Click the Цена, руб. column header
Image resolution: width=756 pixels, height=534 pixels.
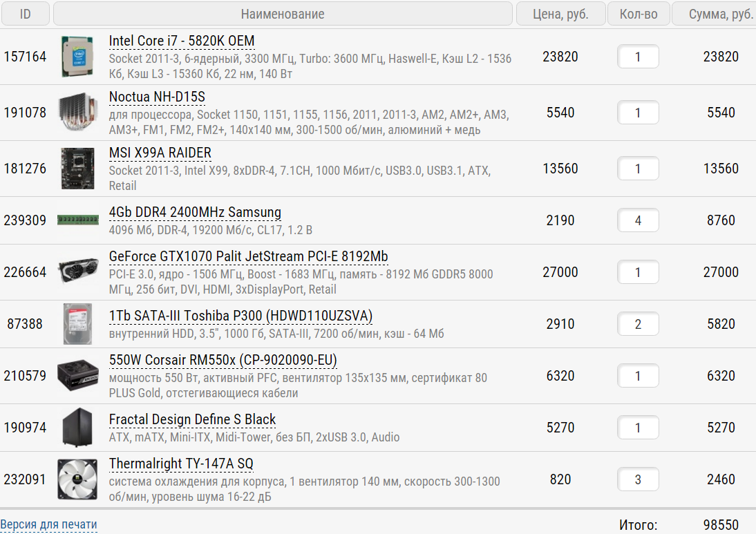point(560,14)
